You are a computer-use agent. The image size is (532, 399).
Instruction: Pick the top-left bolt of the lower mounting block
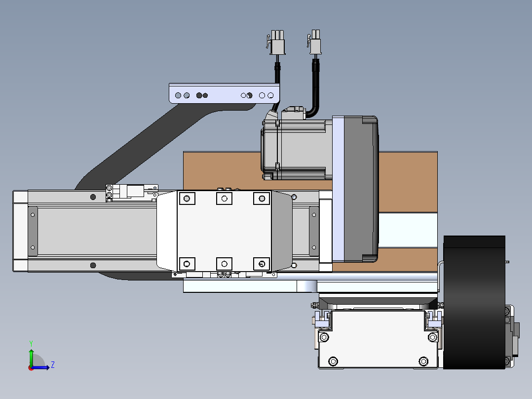pyautogui.click(x=324, y=337)
